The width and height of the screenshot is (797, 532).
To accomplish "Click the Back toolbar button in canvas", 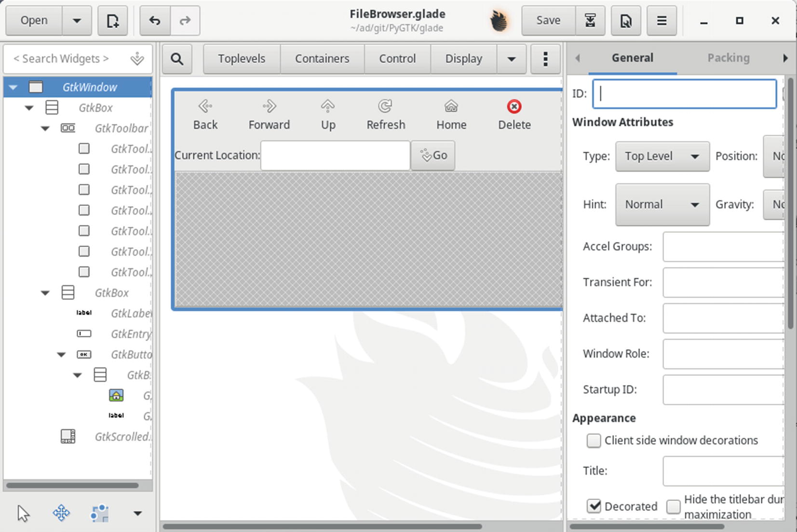I will (x=205, y=115).
